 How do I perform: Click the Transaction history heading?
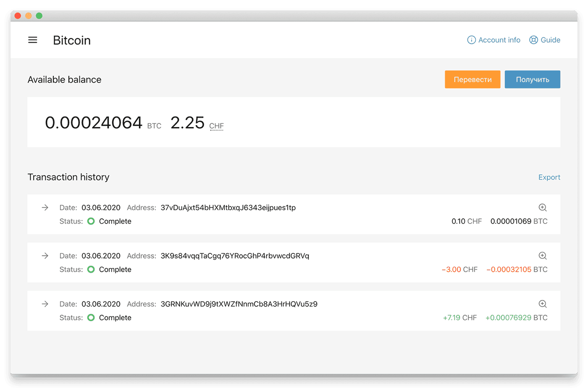(x=68, y=177)
